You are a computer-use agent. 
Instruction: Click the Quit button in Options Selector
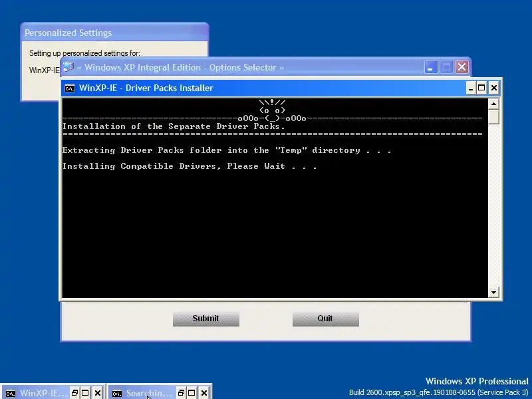click(x=326, y=319)
